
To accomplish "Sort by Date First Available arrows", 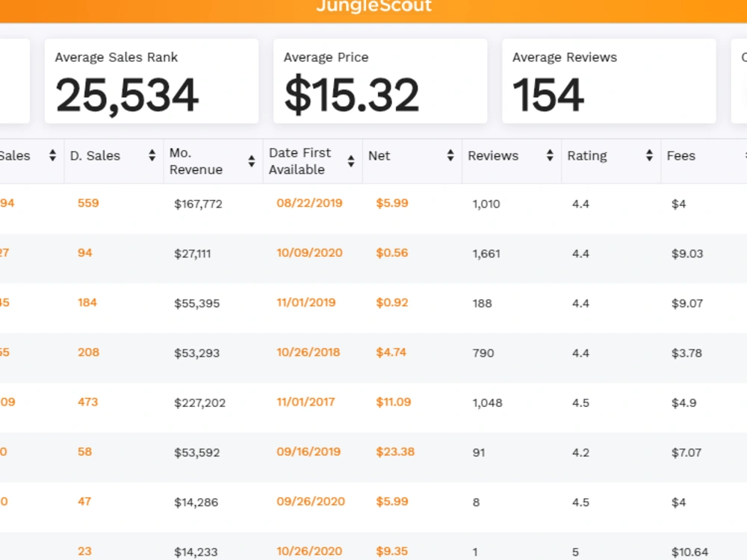I will 351,161.
